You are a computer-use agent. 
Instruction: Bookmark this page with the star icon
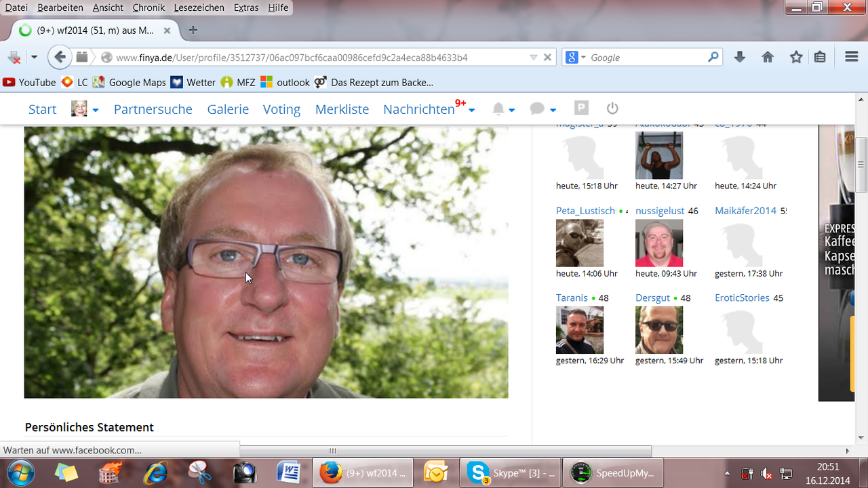[x=796, y=58]
